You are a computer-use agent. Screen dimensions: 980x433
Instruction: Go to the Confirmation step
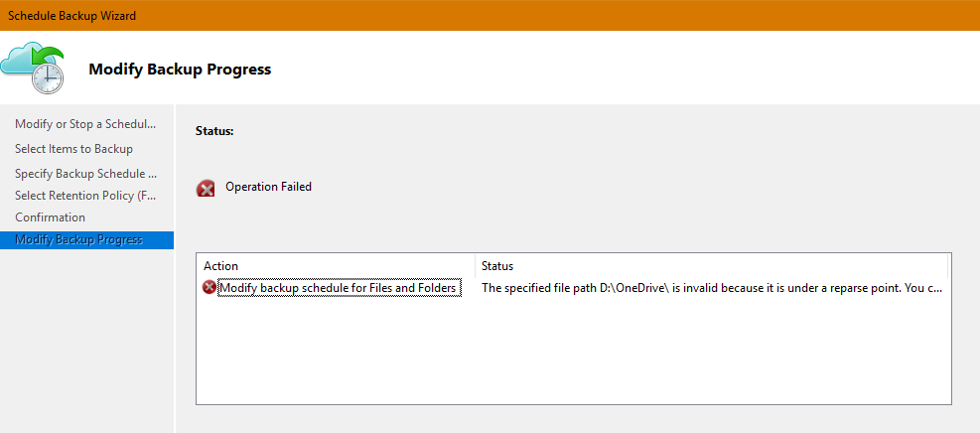click(50, 217)
